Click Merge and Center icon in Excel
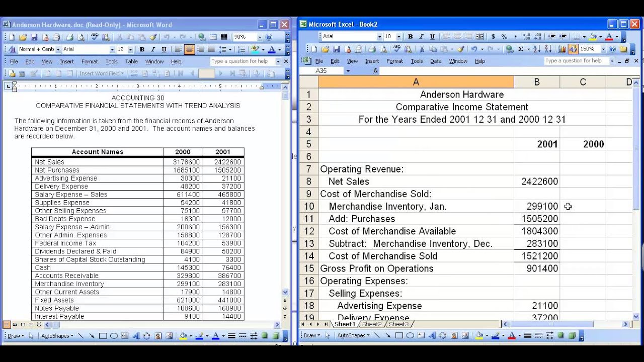Image resolution: width=644 pixels, height=362 pixels. coord(479,37)
